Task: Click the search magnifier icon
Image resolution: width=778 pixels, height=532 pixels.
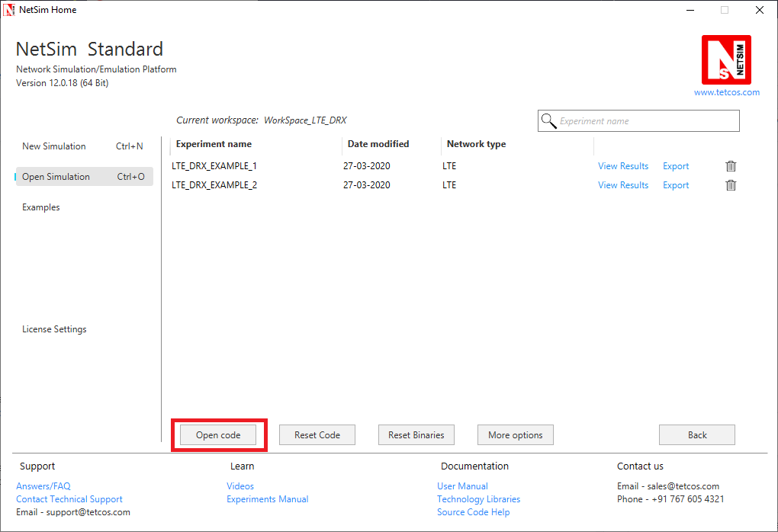Action: click(x=548, y=121)
